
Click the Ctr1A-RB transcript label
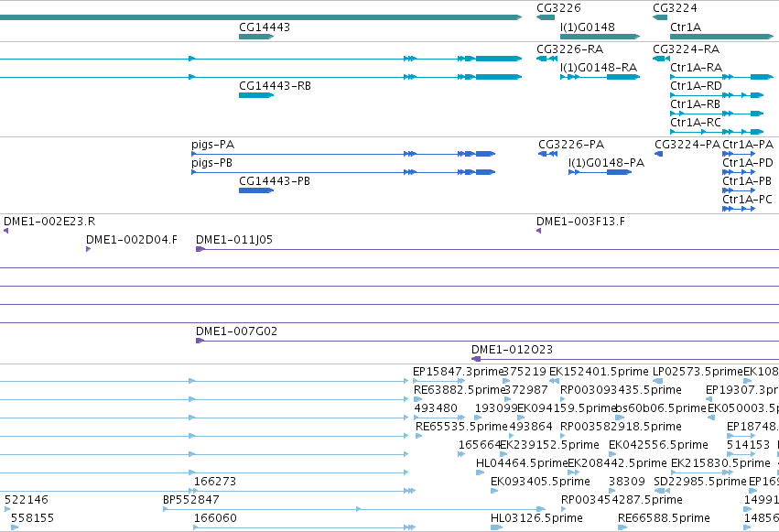695,104
